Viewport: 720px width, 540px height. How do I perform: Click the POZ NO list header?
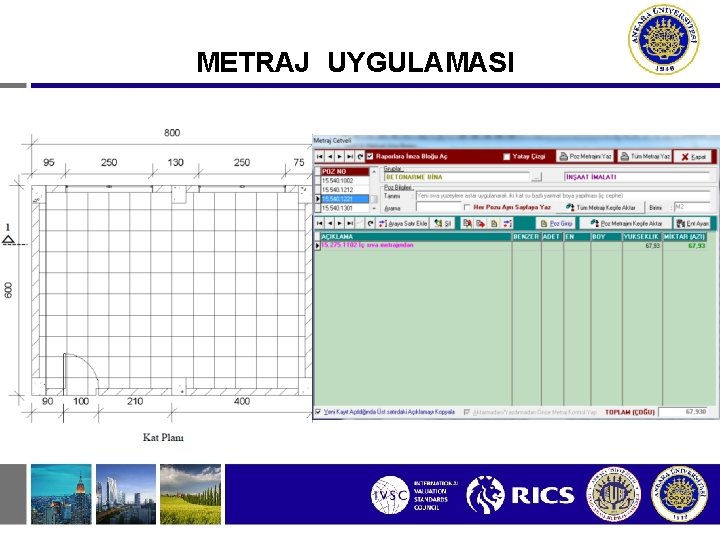coord(345,172)
